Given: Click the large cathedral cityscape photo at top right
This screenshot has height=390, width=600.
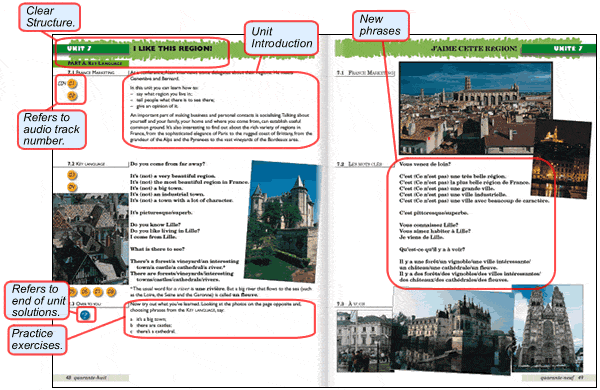Looking at the screenshot, I should point(475,108).
